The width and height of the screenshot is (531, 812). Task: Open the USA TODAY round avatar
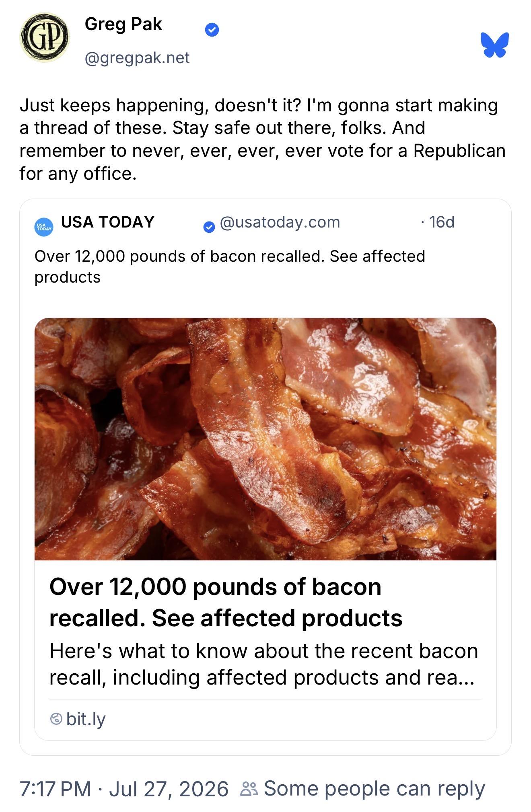point(44,227)
